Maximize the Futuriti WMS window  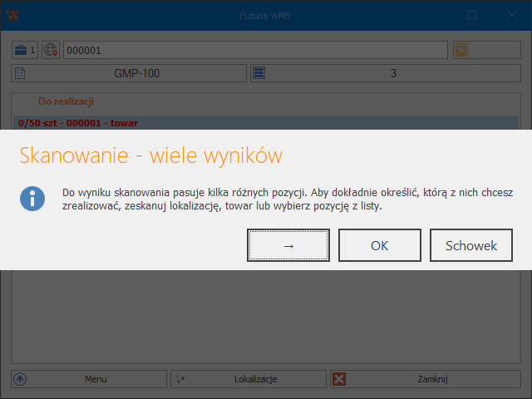(472, 15)
